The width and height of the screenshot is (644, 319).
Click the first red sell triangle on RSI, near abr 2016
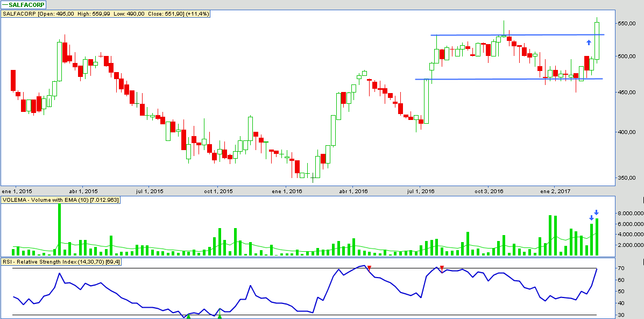pos(369,268)
